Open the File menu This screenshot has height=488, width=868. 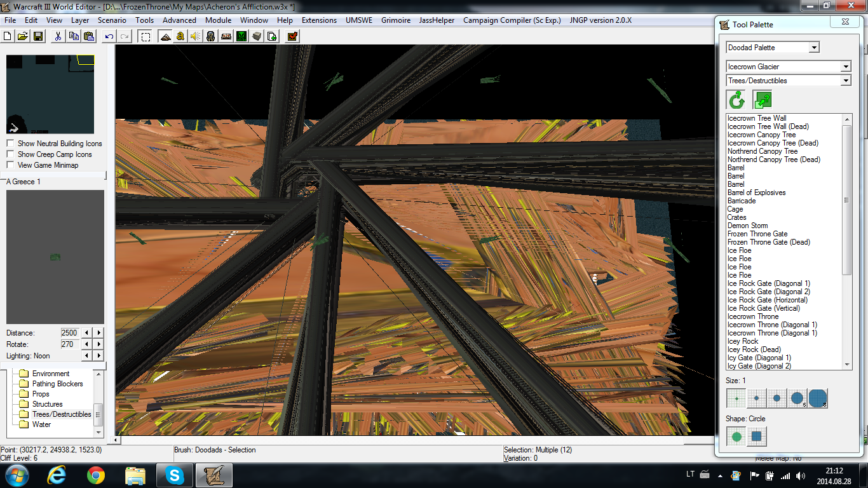point(10,20)
